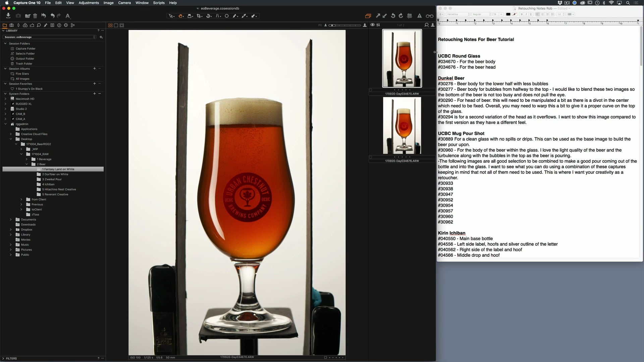Open the Scripts menu in menu bar

tap(158, 3)
